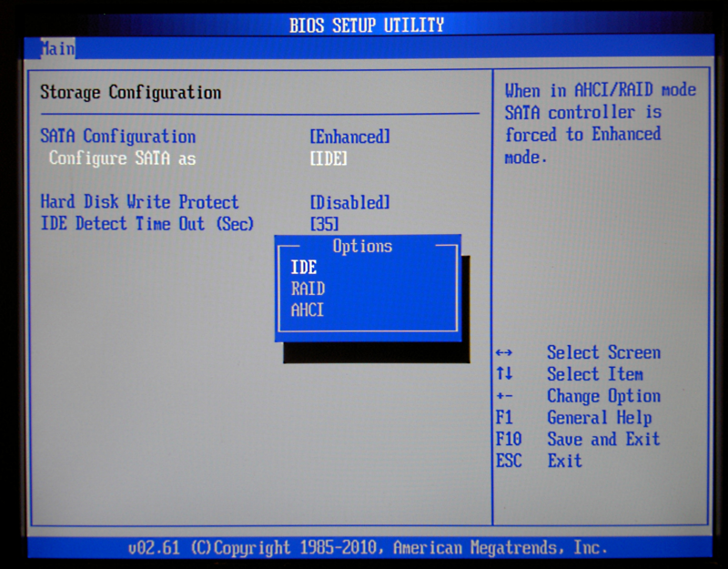Viewport: 728px width, 569px height.
Task: Open the SATA Configuration setting
Action: click(x=117, y=136)
